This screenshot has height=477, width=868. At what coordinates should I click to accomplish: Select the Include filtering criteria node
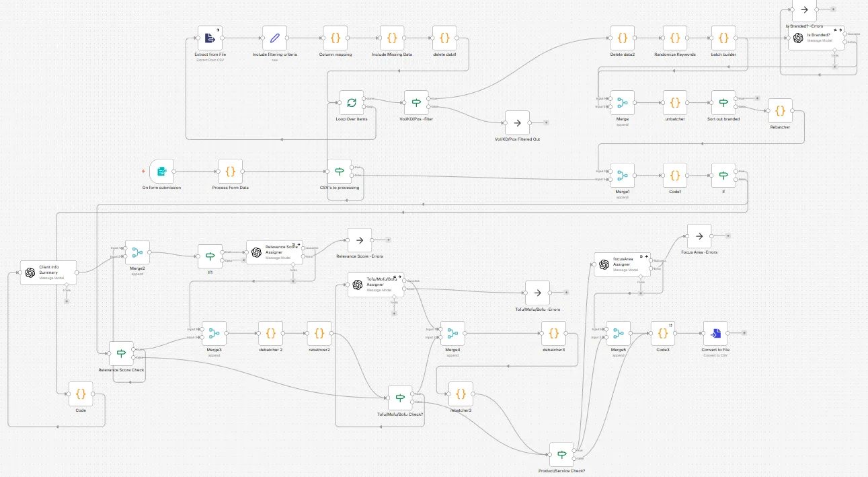click(x=275, y=38)
